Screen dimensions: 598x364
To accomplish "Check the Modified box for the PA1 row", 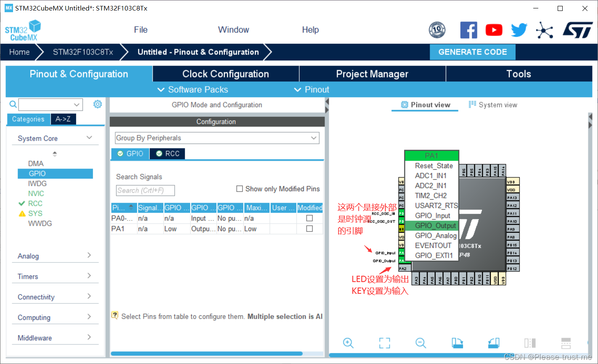I will pos(310,229).
